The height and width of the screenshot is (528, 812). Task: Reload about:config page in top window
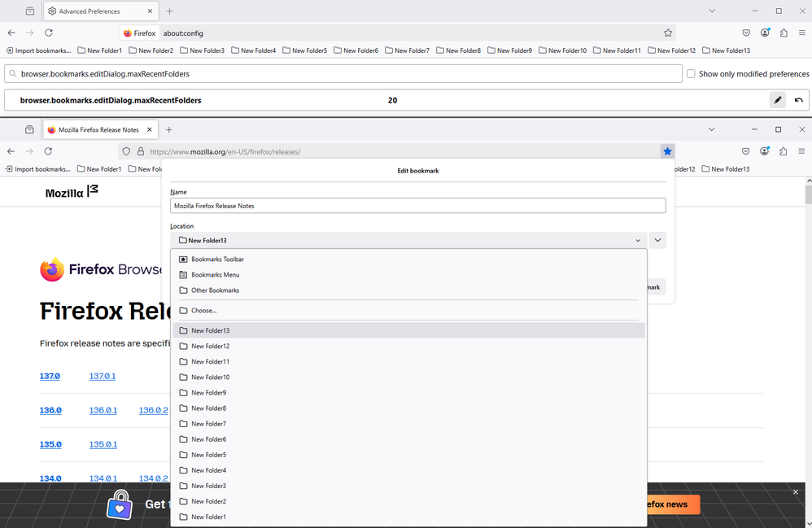pyautogui.click(x=49, y=33)
